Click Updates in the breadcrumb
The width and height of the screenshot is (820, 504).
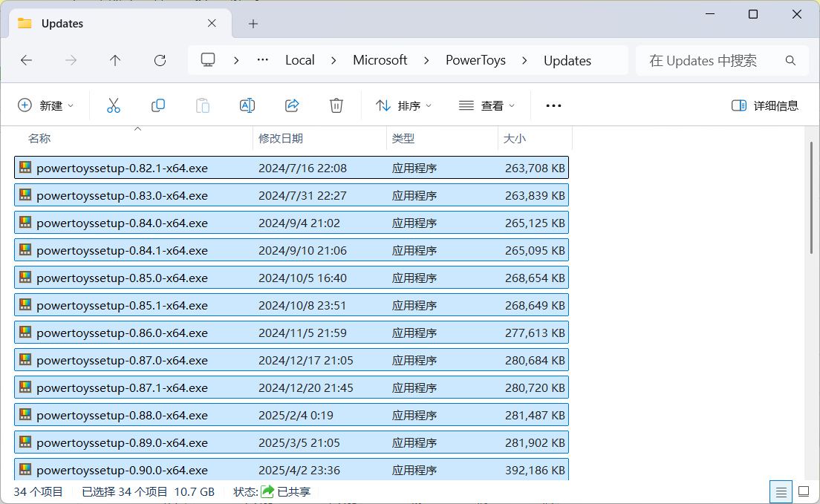click(567, 61)
